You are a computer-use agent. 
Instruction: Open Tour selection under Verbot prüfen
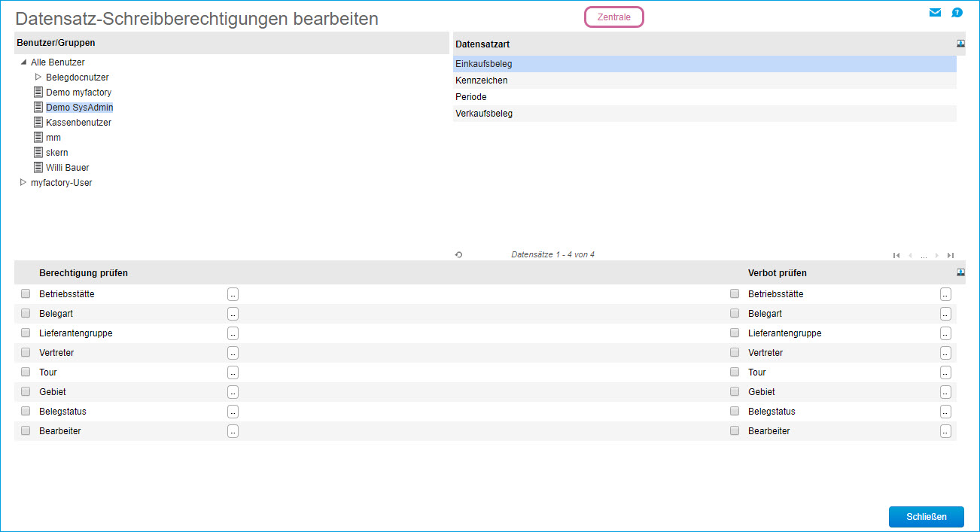click(945, 372)
